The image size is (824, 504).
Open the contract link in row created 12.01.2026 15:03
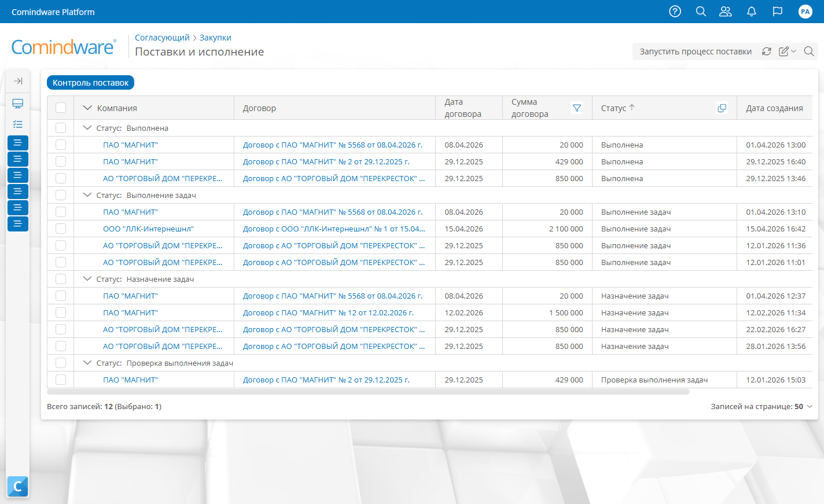[326, 380]
